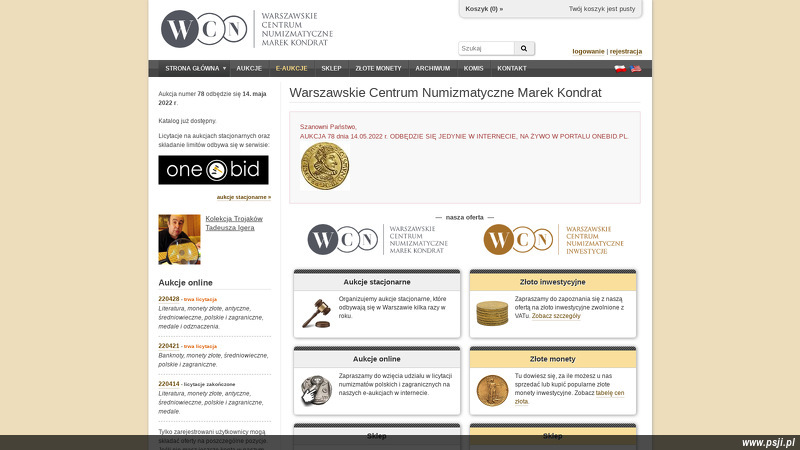Click the gold WCN Inwestycje logo
Image resolution: width=800 pixels, height=450 pixels.
tap(554, 239)
